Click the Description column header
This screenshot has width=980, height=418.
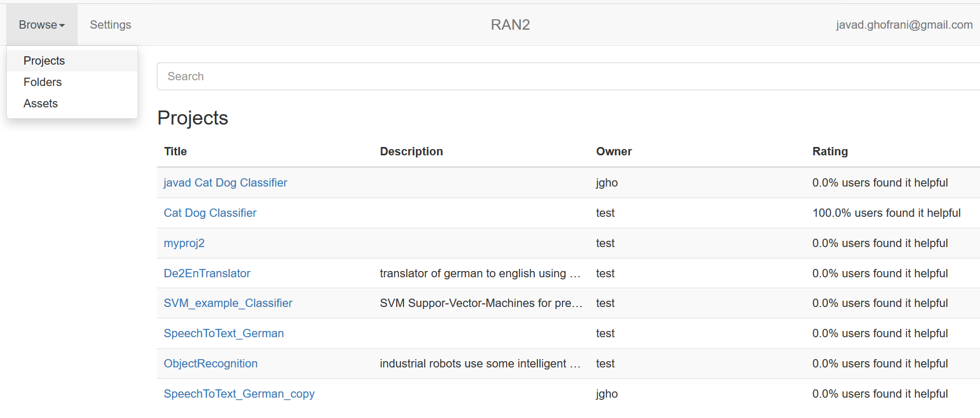point(411,152)
